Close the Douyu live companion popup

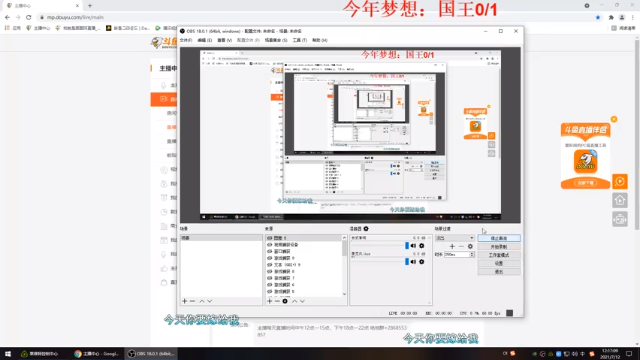click(x=614, y=119)
